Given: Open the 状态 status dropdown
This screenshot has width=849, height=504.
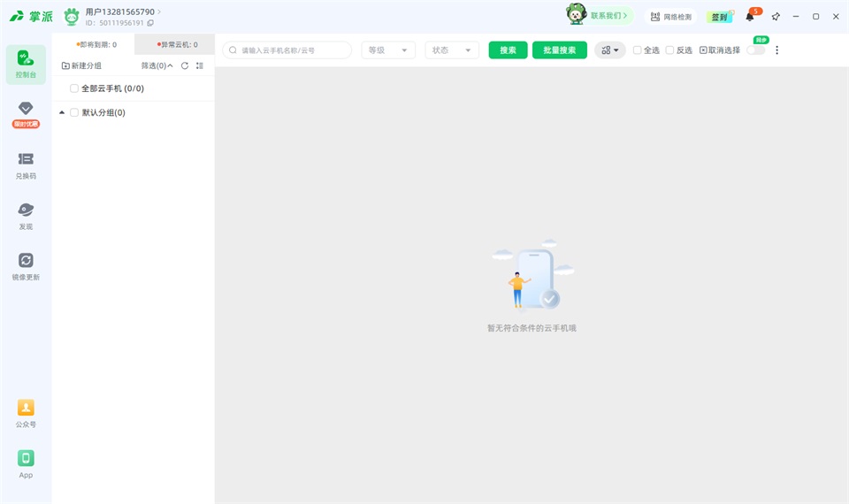Looking at the screenshot, I should [x=452, y=50].
